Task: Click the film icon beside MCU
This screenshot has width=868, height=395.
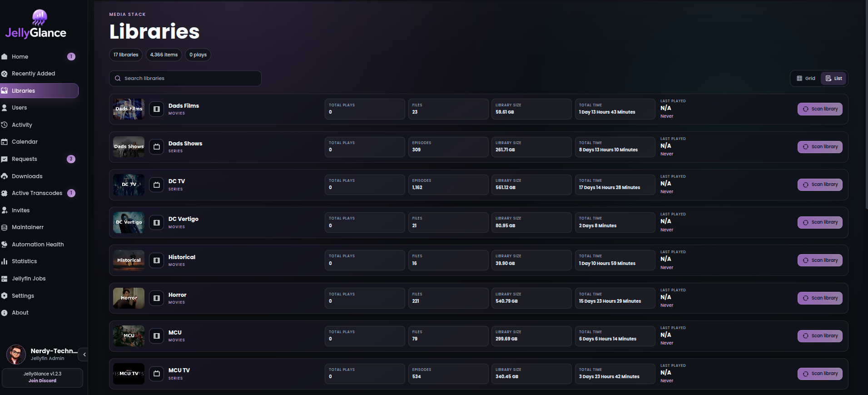Action: pyautogui.click(x=157, y=336)
